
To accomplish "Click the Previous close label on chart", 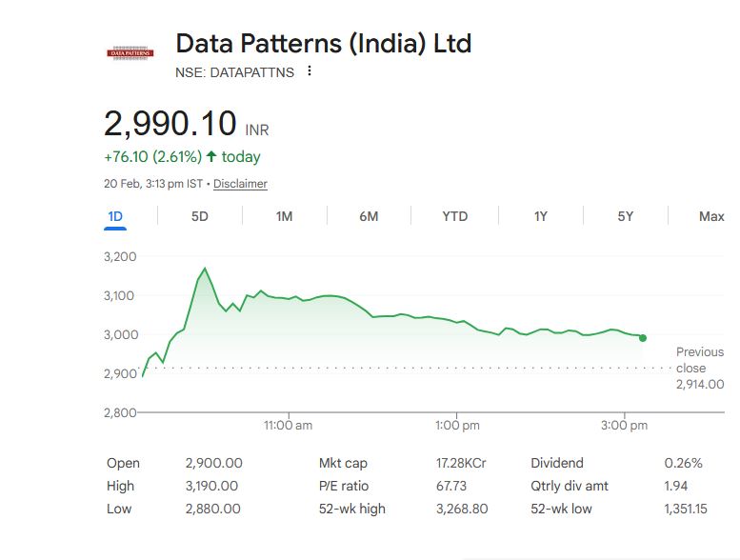I will click(700, 360).
